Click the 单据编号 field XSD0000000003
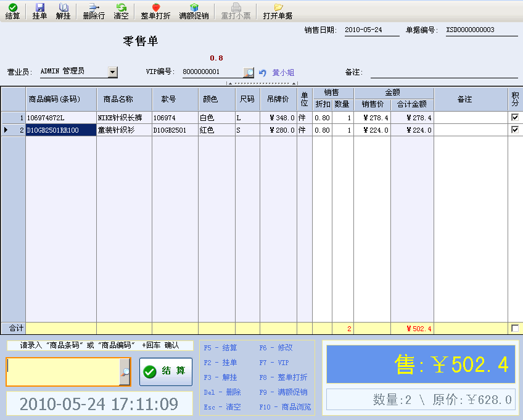Viewport: 523px width, 420px height. (482, 30)
